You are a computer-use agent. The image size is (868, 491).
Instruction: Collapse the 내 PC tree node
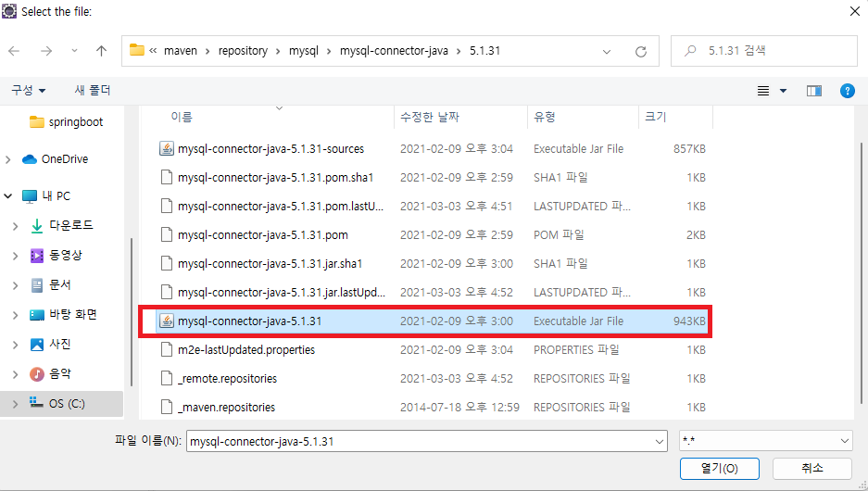click(7, 196)
